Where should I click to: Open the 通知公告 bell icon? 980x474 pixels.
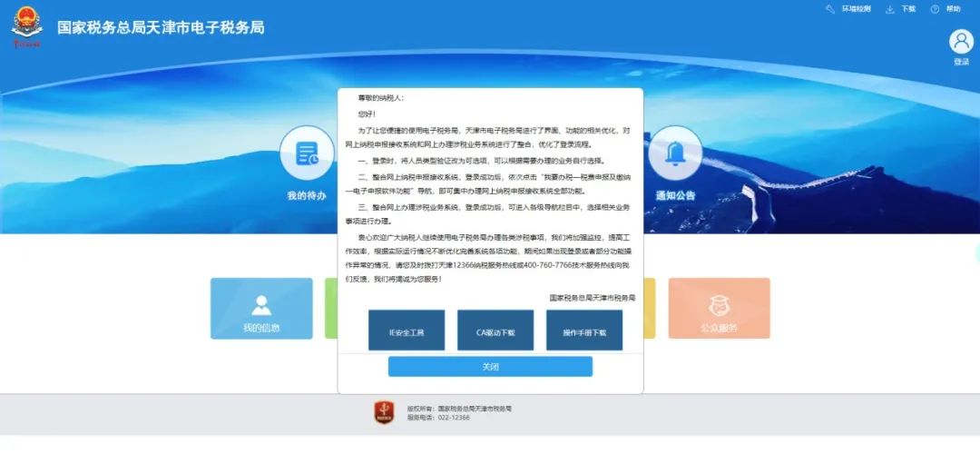(x=675, y=153)
